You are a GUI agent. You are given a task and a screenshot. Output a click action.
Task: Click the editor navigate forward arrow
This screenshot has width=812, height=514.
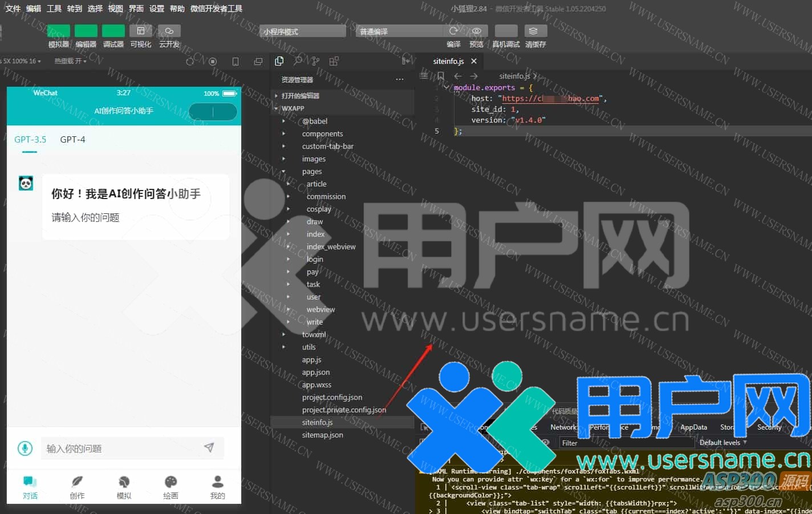pos(473,76)
